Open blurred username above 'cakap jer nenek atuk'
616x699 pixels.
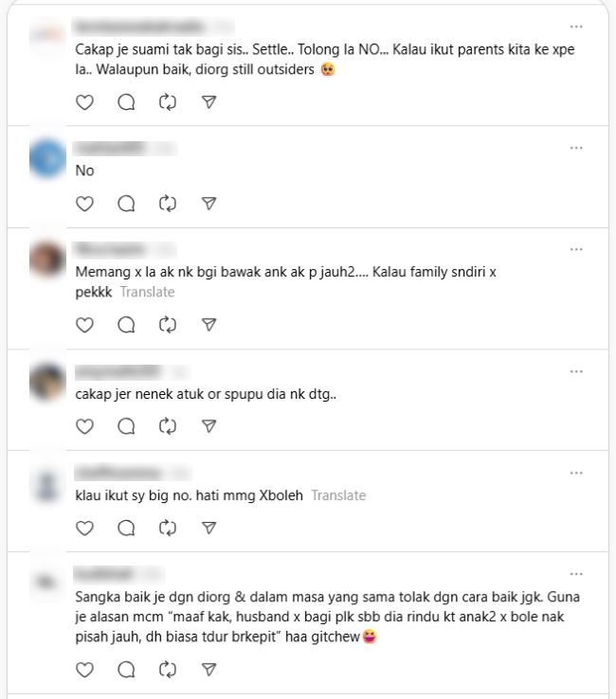tap(118, 371)
